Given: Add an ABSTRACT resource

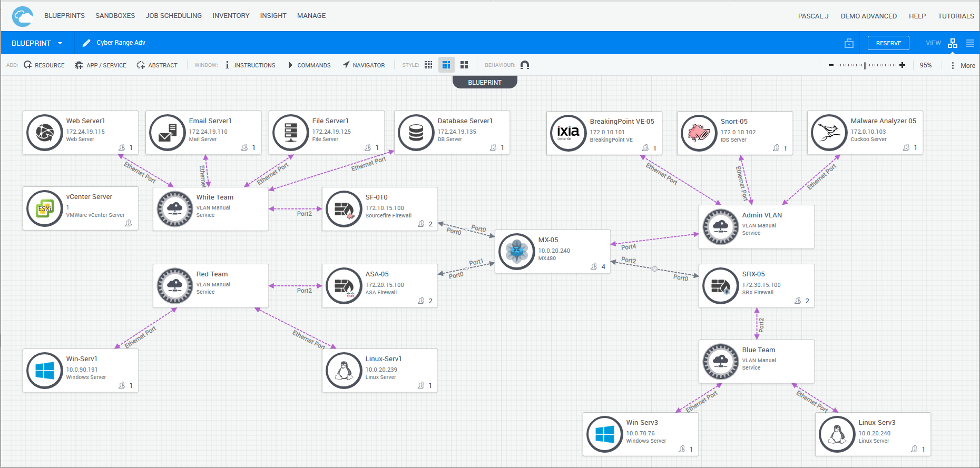Looking at the screenshot, I should coord(157,65).
